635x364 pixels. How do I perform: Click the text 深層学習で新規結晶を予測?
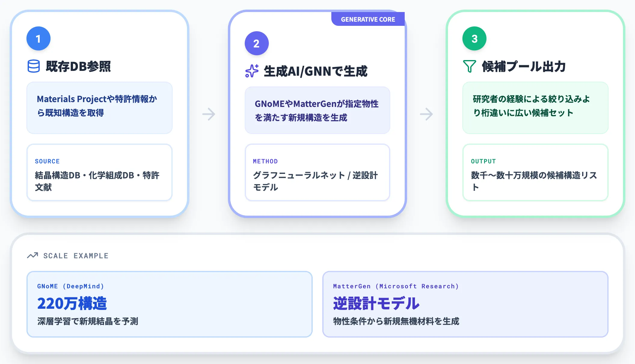coord(87,321)
